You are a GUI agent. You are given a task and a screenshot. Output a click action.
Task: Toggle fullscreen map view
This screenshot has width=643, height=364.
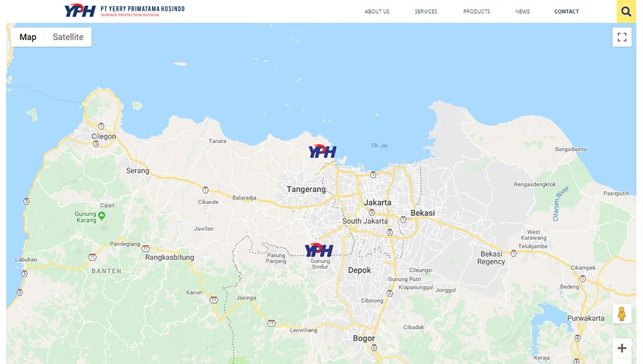pyautogui.click(x=622, y=37)
